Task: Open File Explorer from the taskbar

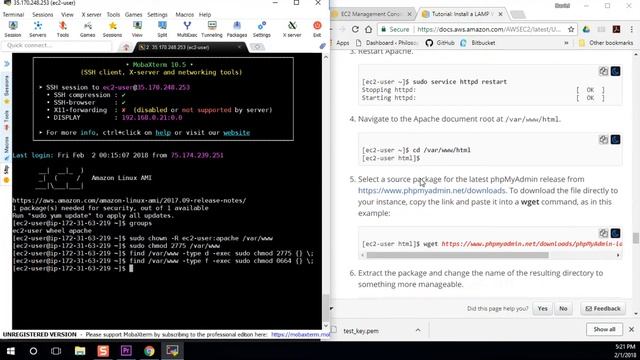Action: [80, 351]
